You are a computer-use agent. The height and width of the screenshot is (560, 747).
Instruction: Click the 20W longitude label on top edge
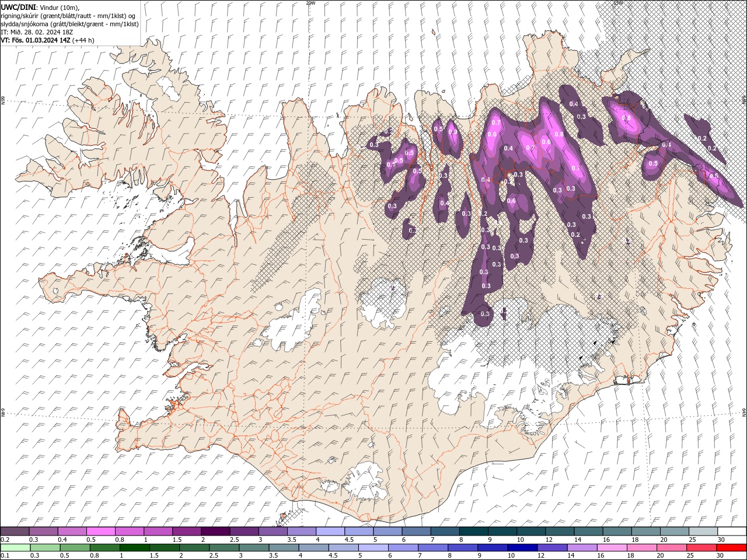tap(310, 3)
